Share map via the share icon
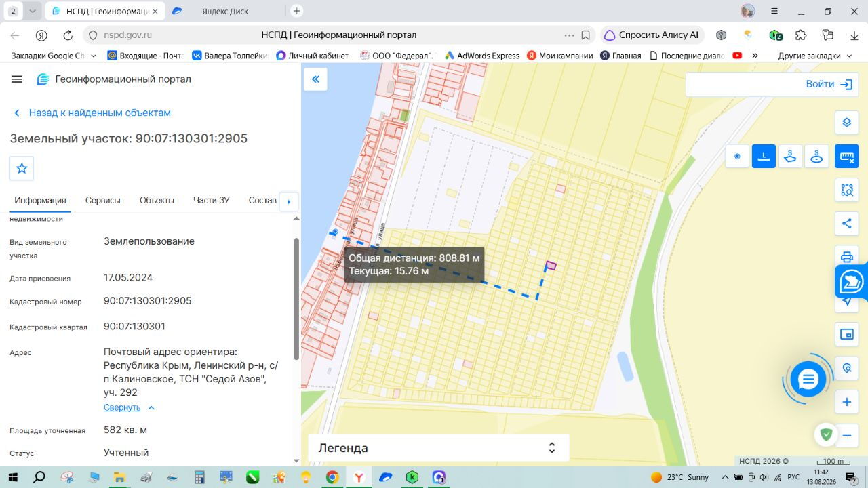The height and width of the screenshot is (488, 868). click(846, 224)
